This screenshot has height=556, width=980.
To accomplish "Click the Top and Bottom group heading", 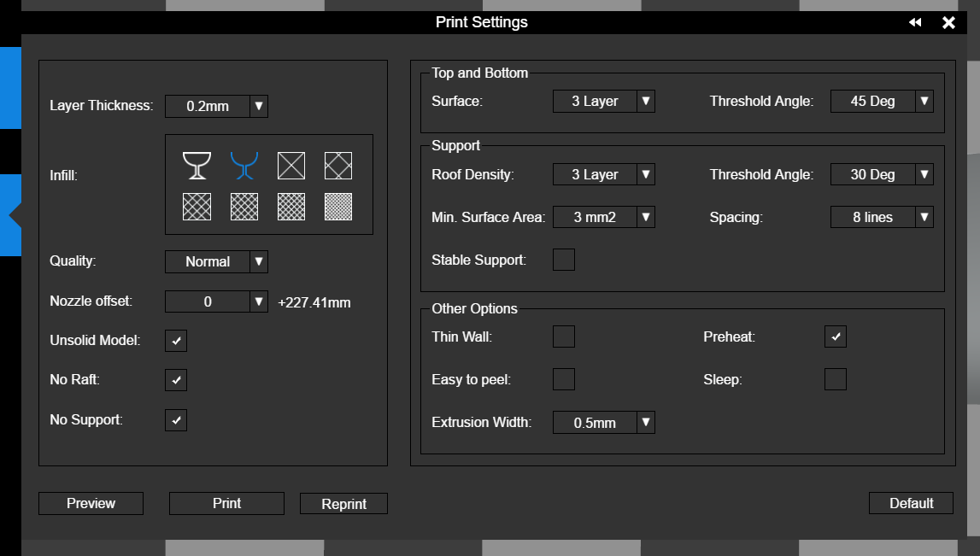I will pyautogui.click(x=480, y=73).
